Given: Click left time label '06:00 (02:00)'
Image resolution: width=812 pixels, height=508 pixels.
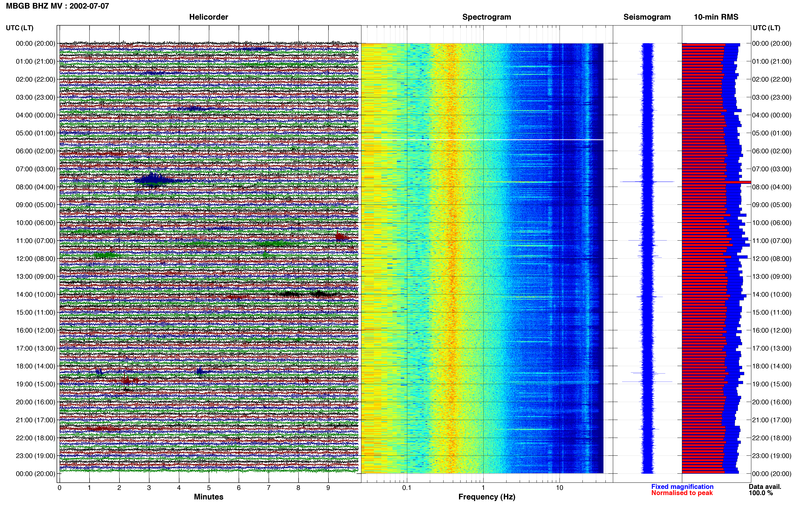Looking at the screenshot, I should click(x=36, y=151).
